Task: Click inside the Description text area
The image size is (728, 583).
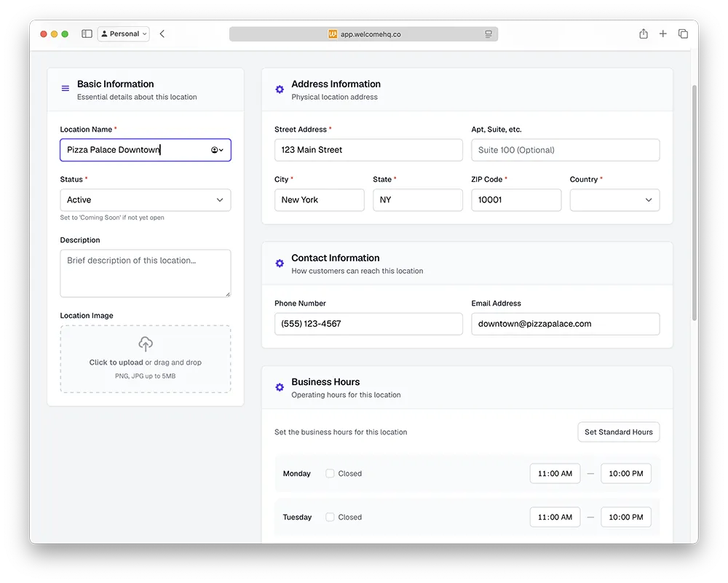Action: pos(145,273)
